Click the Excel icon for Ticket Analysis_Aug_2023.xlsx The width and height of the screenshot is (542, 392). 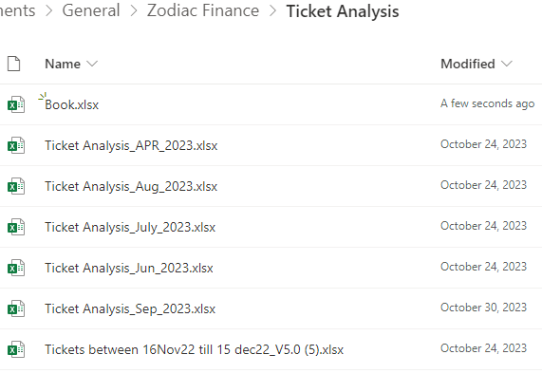point(16,186)
